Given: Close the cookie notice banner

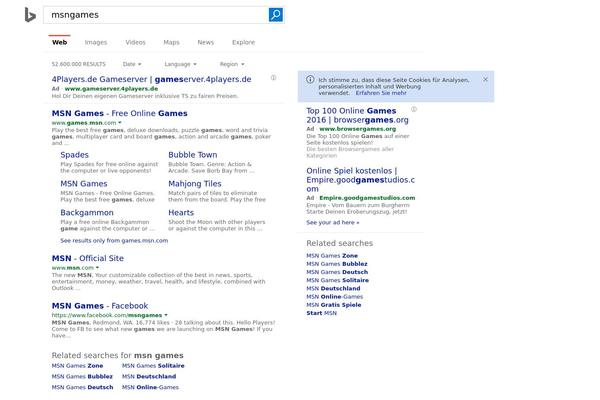Looking at the screenshot, I should [485, 79].
